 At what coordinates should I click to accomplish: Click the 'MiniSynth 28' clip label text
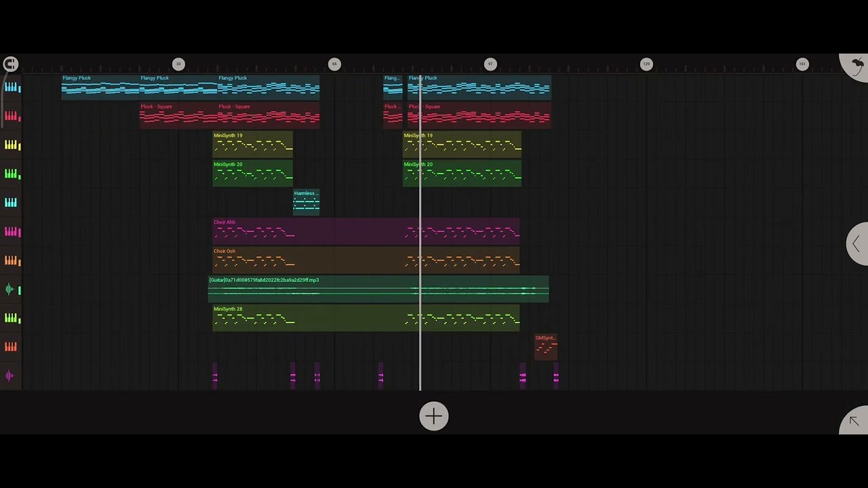[228, 309]
